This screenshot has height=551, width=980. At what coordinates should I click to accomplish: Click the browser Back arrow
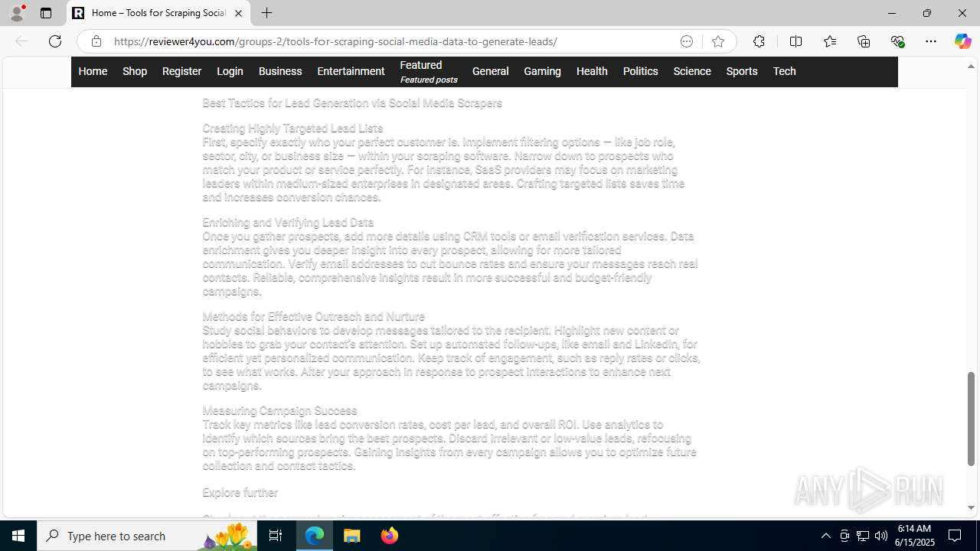(21, 41)
